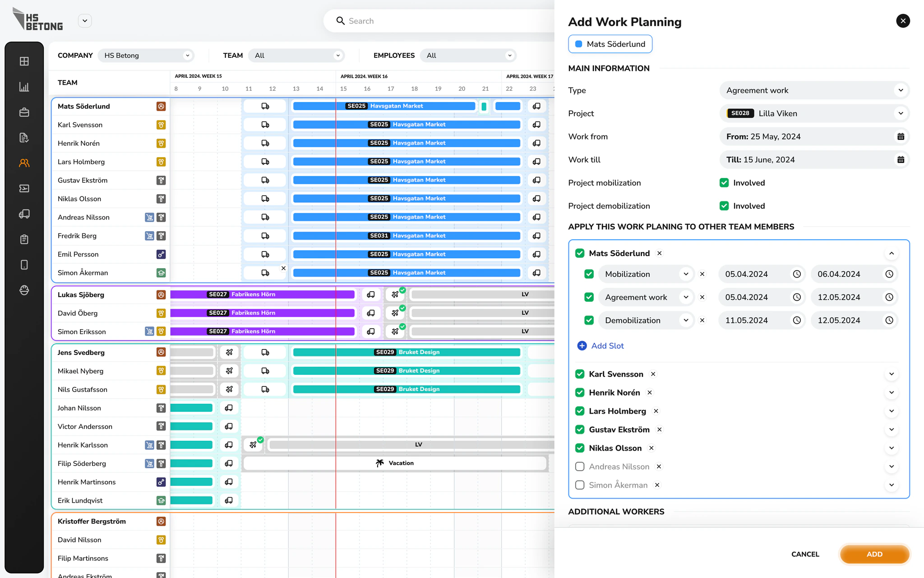Open the bar chart reports icon in sidebar
Image resolution: width=924 pixels, height=578 pixels.
pos(24,87)
